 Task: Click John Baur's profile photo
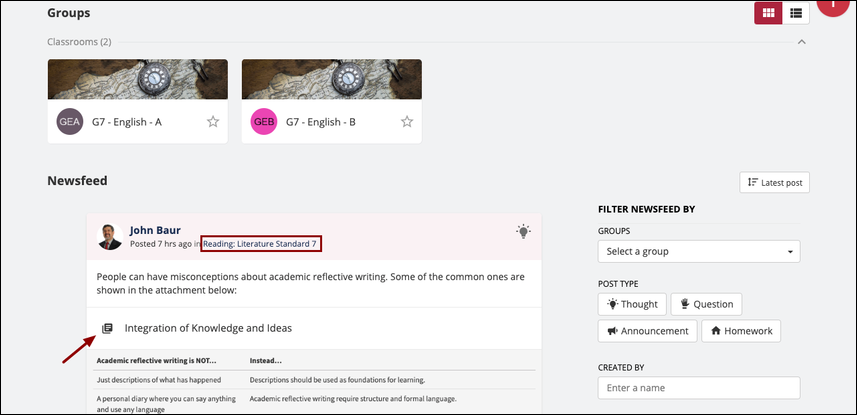(110, 236)
